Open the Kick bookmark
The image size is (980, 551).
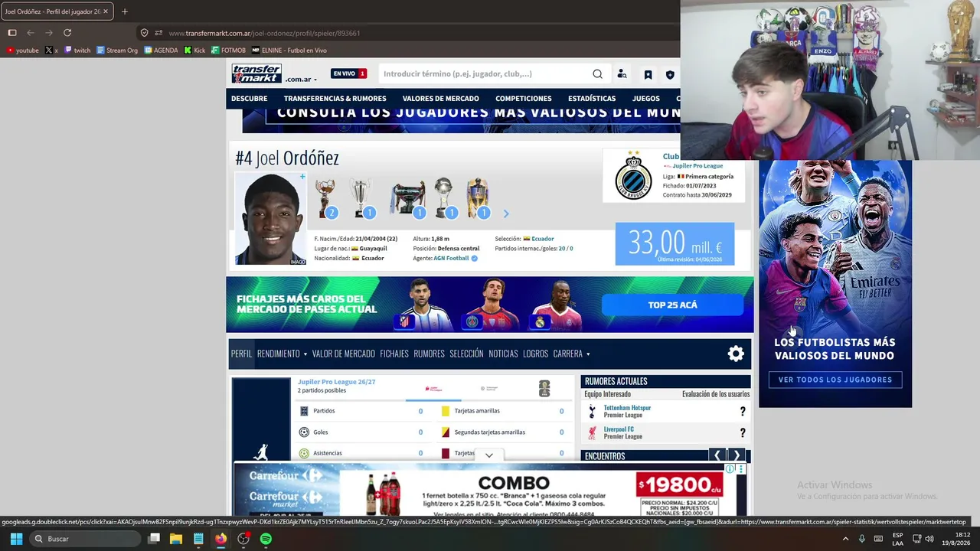194,51
